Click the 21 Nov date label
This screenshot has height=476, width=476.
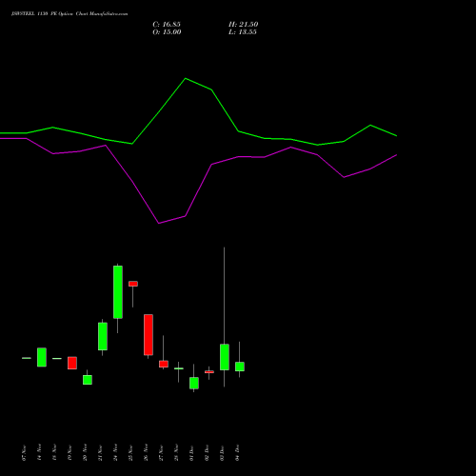point(100,453)
